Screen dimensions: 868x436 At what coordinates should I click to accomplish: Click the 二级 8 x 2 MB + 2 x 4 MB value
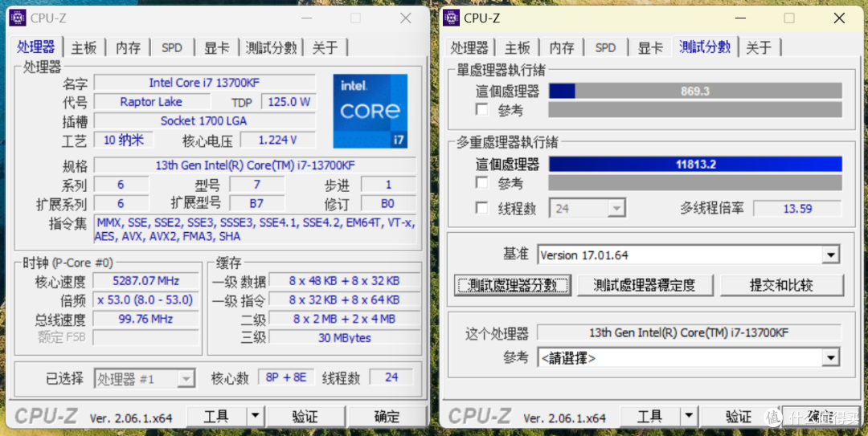pos(344,319)
